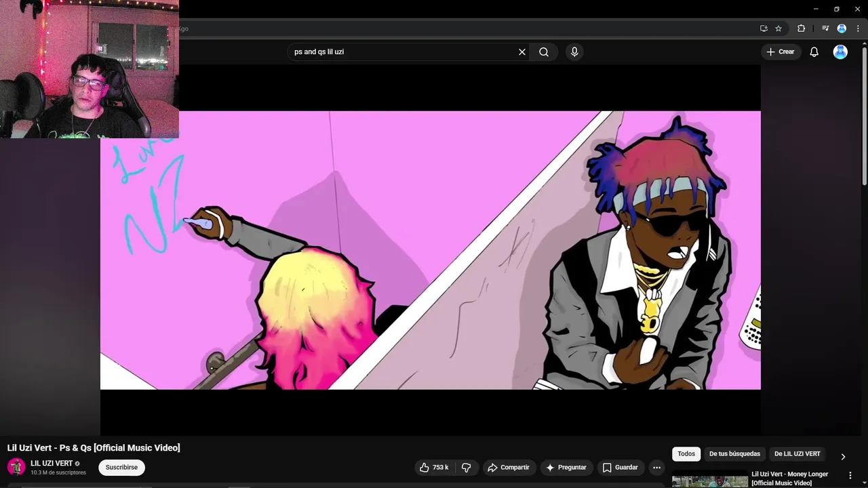Start voice search with the microphone
Viewport: 868px width, 488px height.
click(x=574, y=52)
